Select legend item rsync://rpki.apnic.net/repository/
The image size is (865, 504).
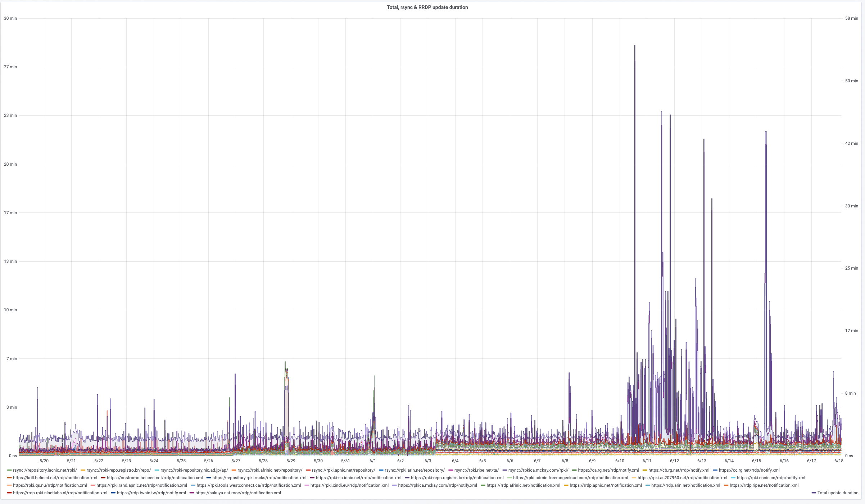coord(343,470)
